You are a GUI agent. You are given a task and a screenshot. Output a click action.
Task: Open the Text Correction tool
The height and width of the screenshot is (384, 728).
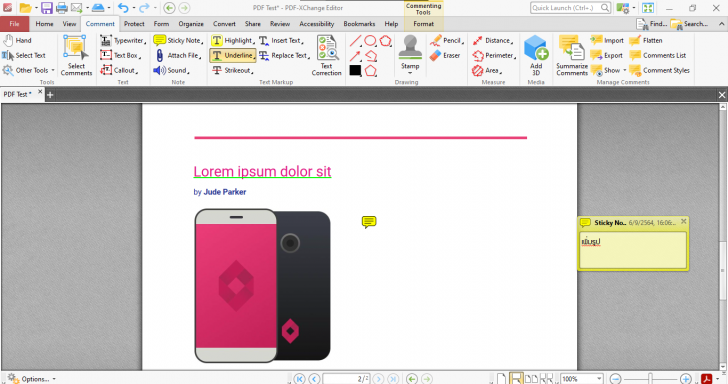pos(327,56)
